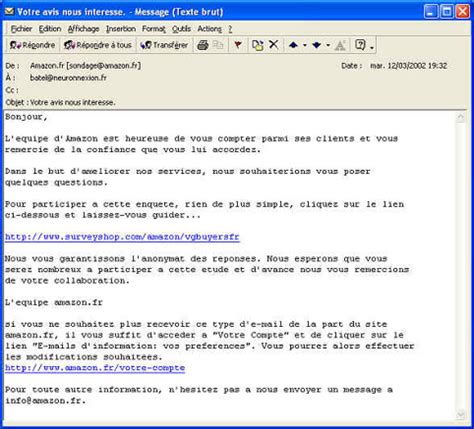
Task: Open toolbar options dropdown after help
Action: click(x=372, y=46)
